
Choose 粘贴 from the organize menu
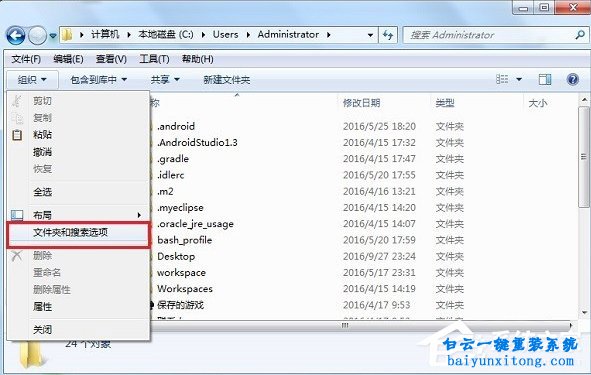(x=42, y=135)
